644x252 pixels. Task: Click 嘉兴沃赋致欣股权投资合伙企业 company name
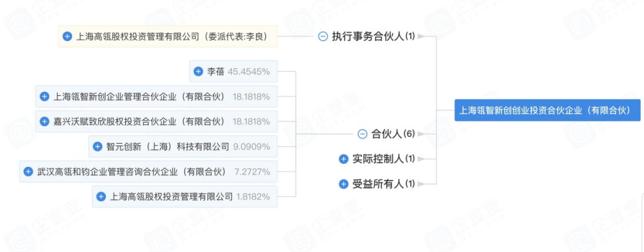point(140,122)
